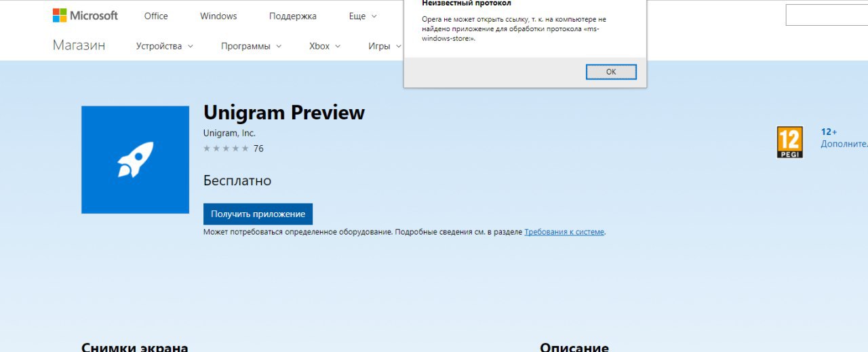Click the Получить приложение button

tap(258, 214)
